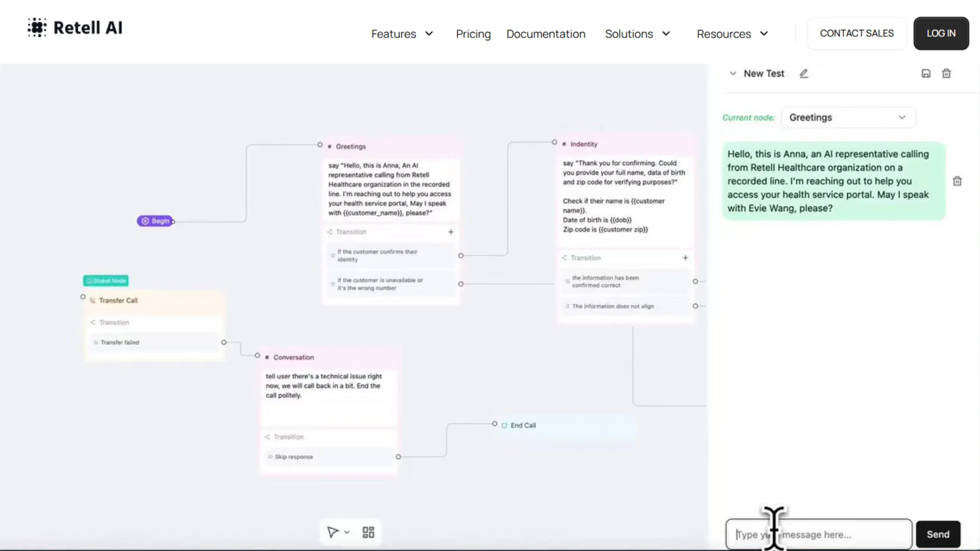Expand the Features menu
Screen dimensions: 980x551
[402, 34]
